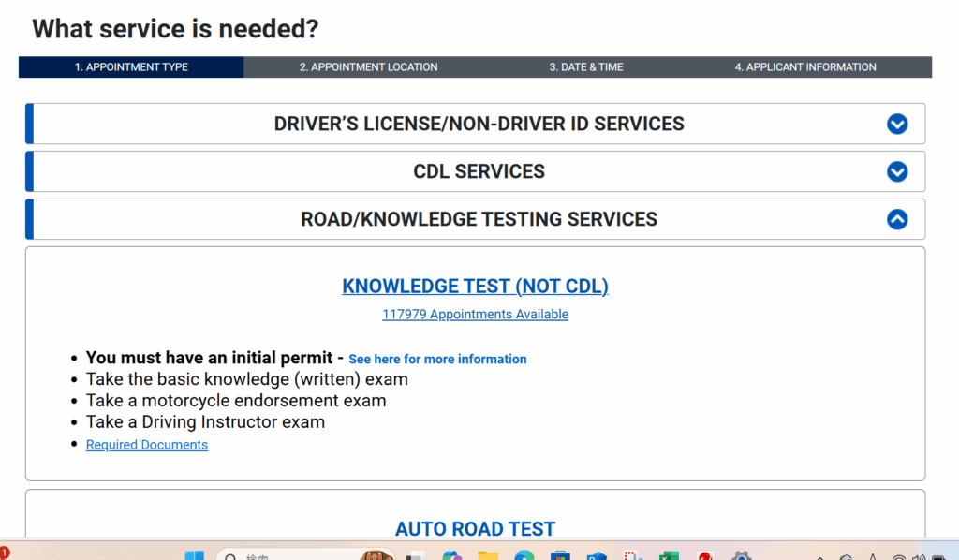Launch Microsoft Edge from the taskbar
The width and height of the screenshot is (959, 560).
pos(524,555)
